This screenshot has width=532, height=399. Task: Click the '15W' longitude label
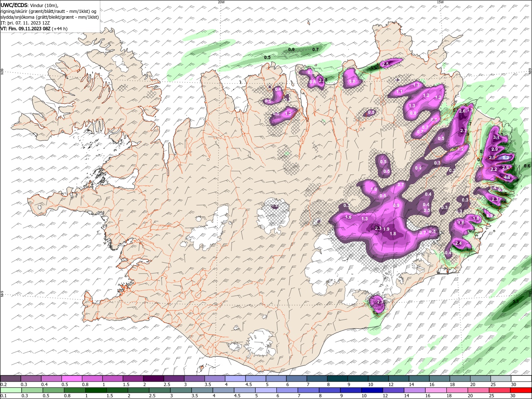pyautogui.click(x=440, y=2)
